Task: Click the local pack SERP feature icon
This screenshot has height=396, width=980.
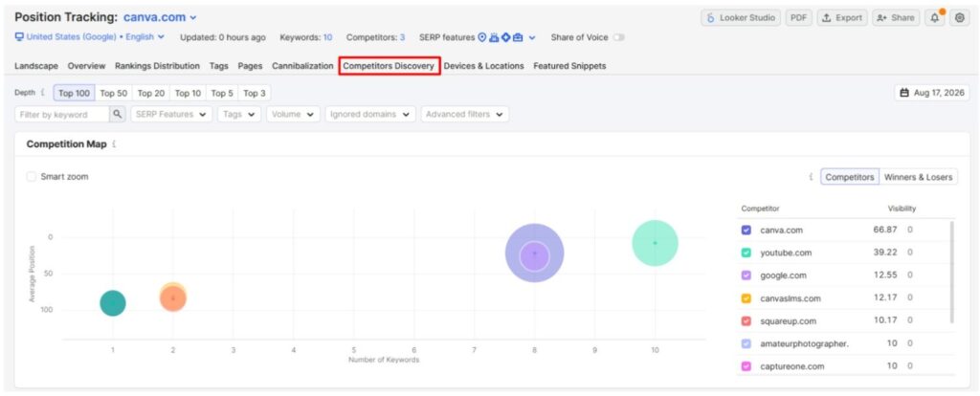Action: (482, 37)
